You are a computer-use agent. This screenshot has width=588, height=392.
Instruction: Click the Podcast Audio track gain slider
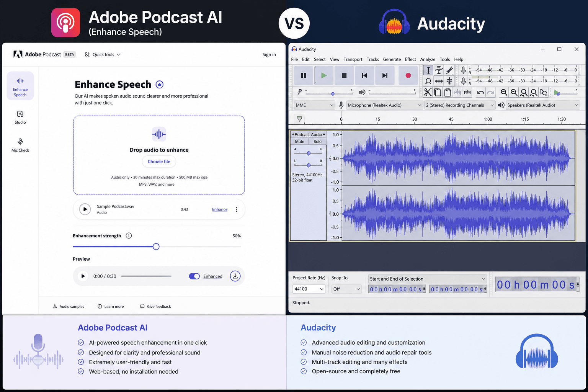pos(309,153)
